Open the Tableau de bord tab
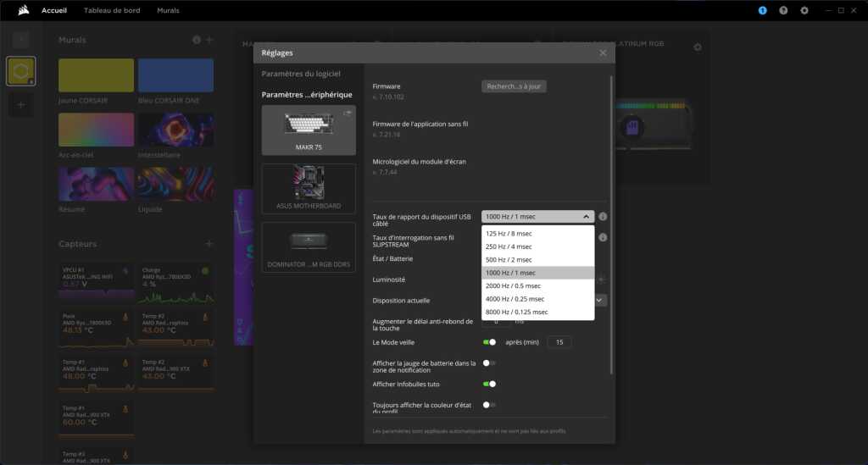Screen dimensions: 868x465 pos(112,10)
